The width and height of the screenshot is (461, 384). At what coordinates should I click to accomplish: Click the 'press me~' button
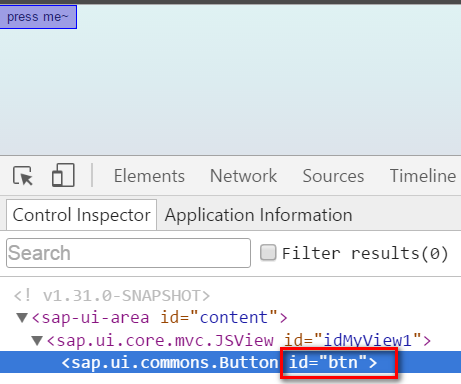tap(38, 17)
